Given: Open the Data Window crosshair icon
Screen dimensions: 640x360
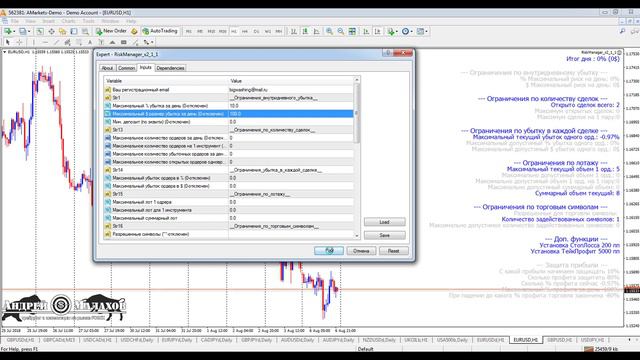Looking at the screenshot, I should pyautogui.click(x=51, y=31).
